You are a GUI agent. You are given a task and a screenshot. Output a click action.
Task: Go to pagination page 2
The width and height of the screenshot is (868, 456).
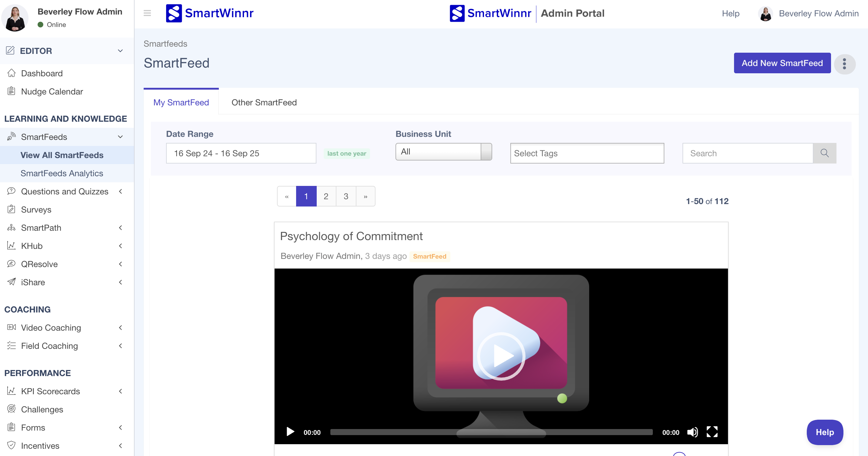click(x=326, y=196)
